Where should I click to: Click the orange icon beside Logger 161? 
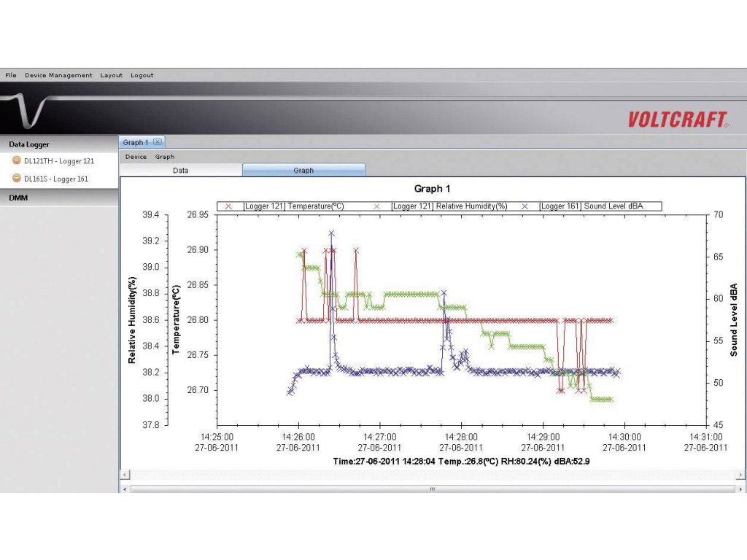(16, 178)
